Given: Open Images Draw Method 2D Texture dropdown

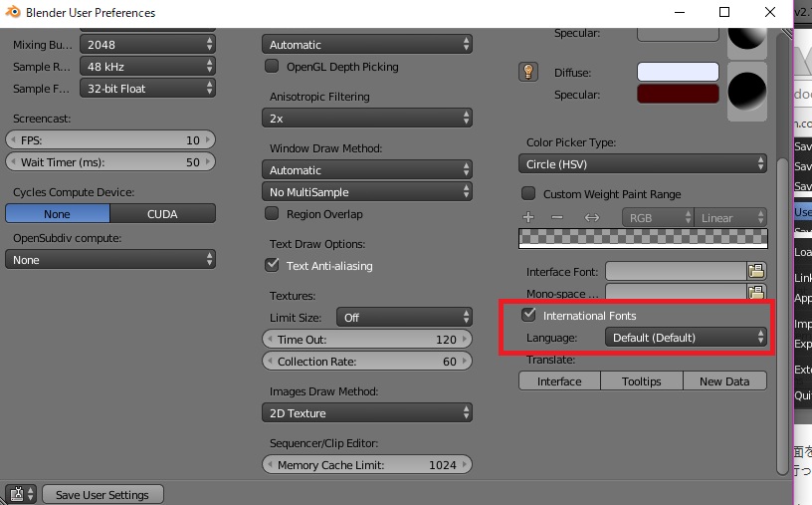Looking at the screenshot, I should pyautogui.click(x=367, y=412).
